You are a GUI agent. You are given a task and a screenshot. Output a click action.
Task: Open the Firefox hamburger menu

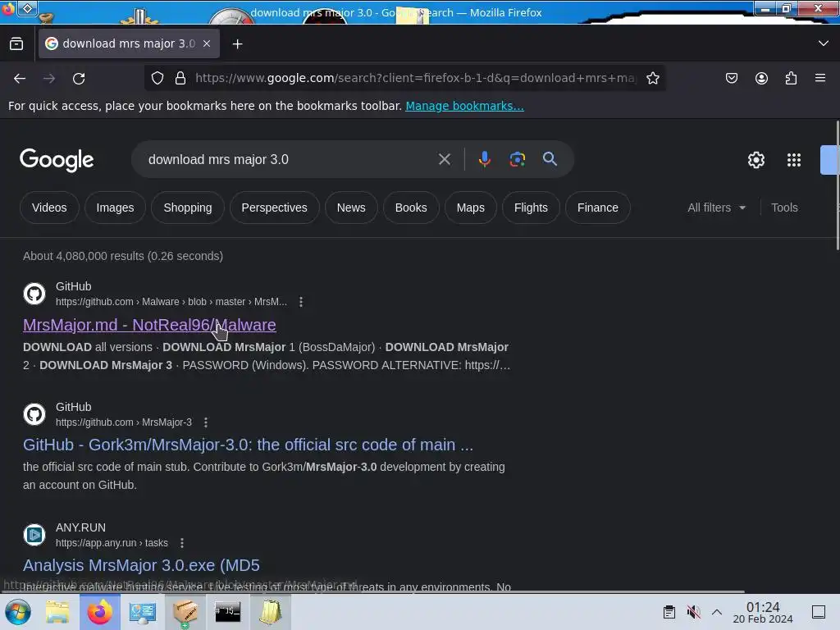[820, 78]
